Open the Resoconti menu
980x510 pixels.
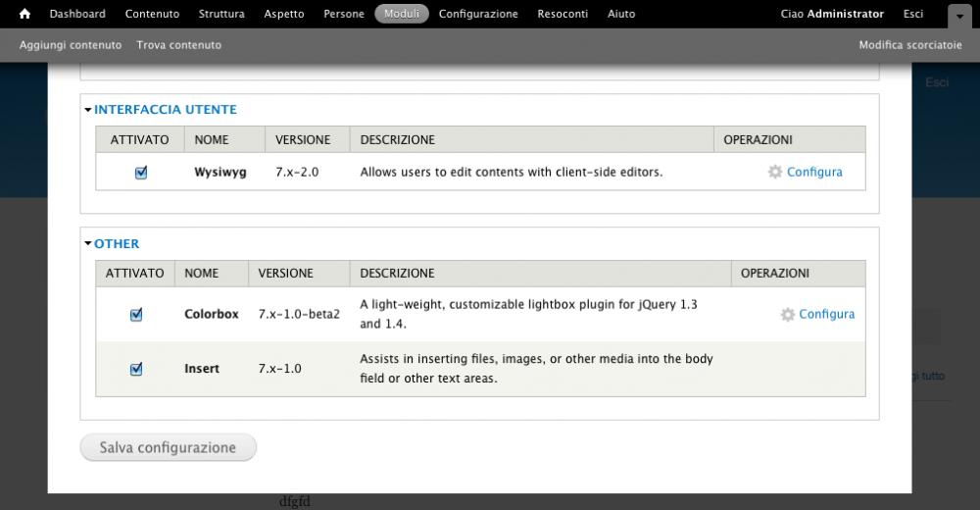[x=563, y=14]
